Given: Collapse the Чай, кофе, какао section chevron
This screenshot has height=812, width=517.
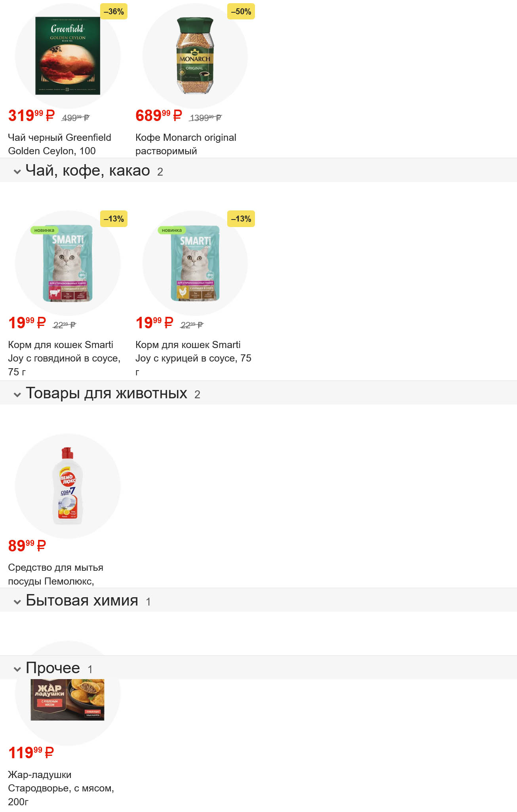Looking at the screenshot, I should 17,172.
